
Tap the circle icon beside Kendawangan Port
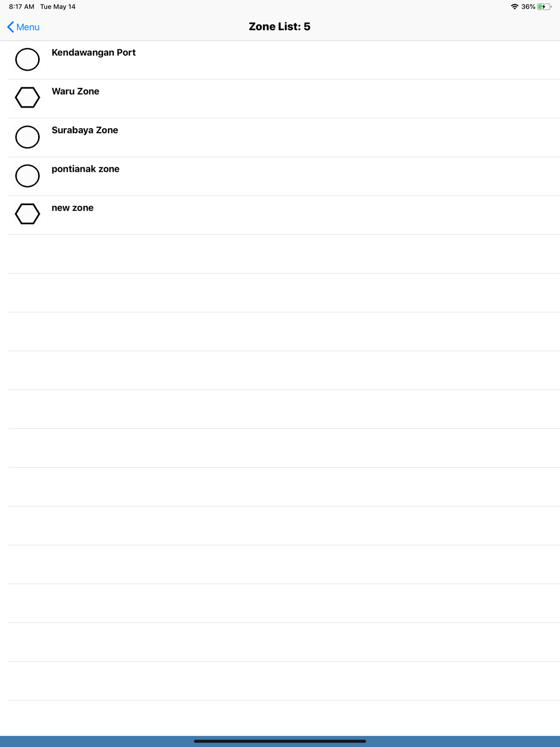pos(27,59)
